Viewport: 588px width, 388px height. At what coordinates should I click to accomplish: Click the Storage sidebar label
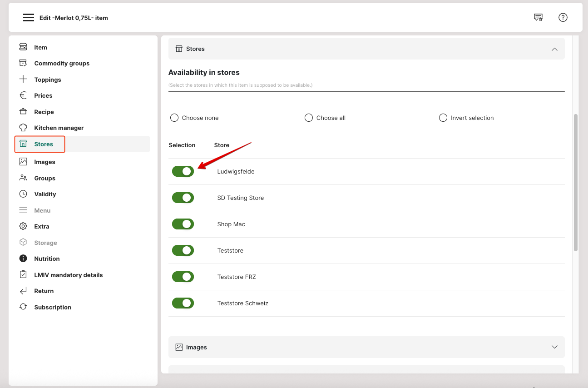[46, 243]
